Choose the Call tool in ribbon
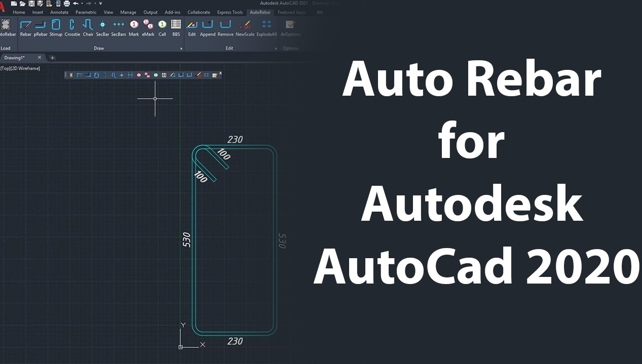Screen dimensions: 642x364 162,28
